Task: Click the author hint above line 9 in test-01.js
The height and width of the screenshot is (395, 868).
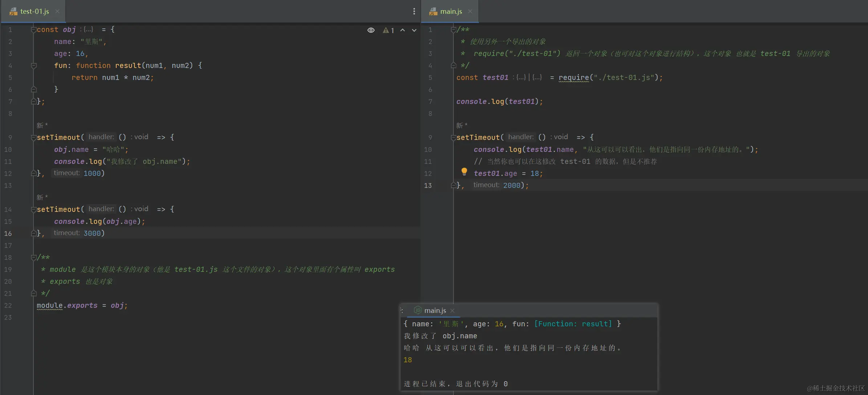Action: (42, 125)
